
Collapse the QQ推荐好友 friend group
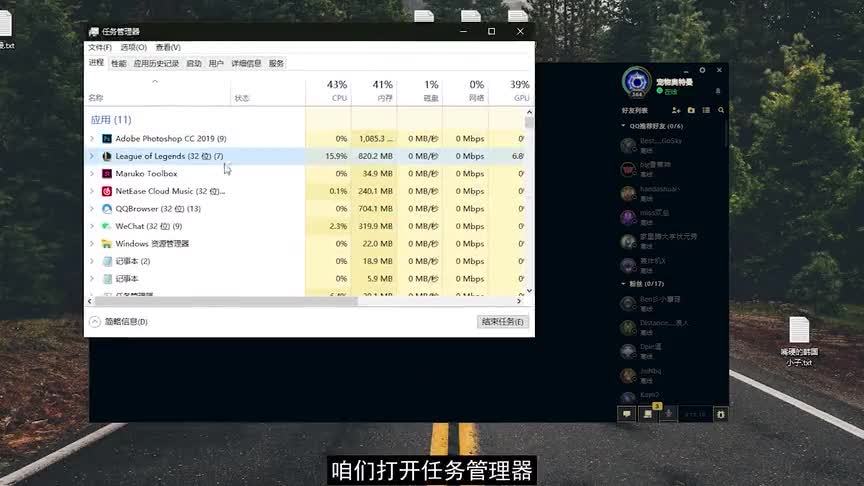623,126
